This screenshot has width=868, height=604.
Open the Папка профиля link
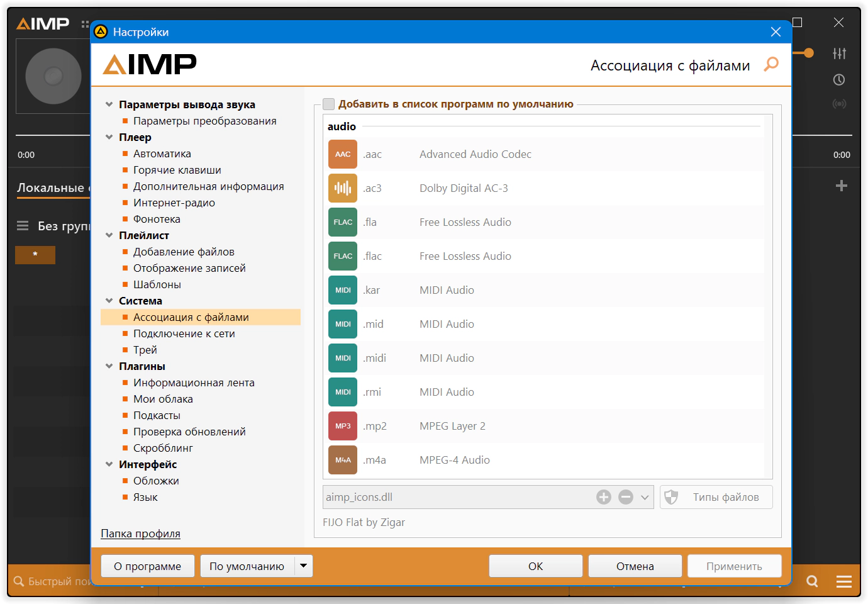coord(140,534)
